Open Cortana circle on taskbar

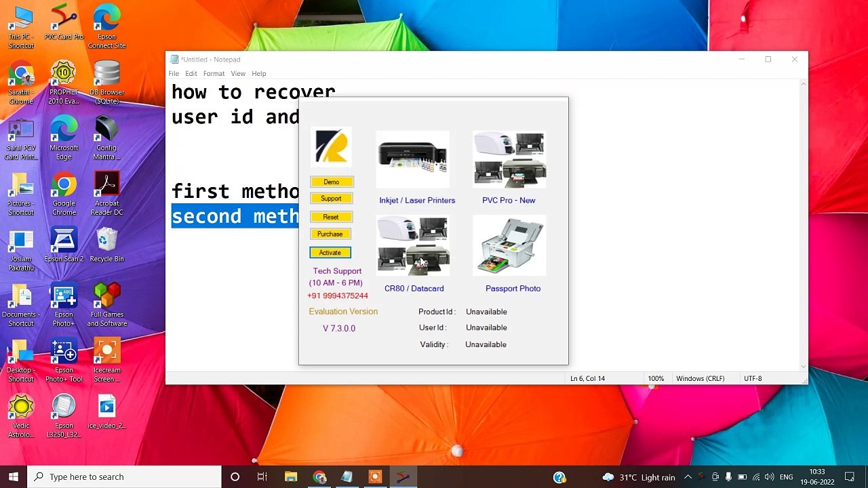coord(235,476)
